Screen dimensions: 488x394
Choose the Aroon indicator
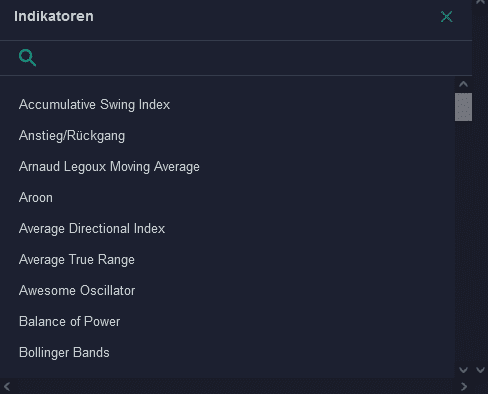pos(36,198)
